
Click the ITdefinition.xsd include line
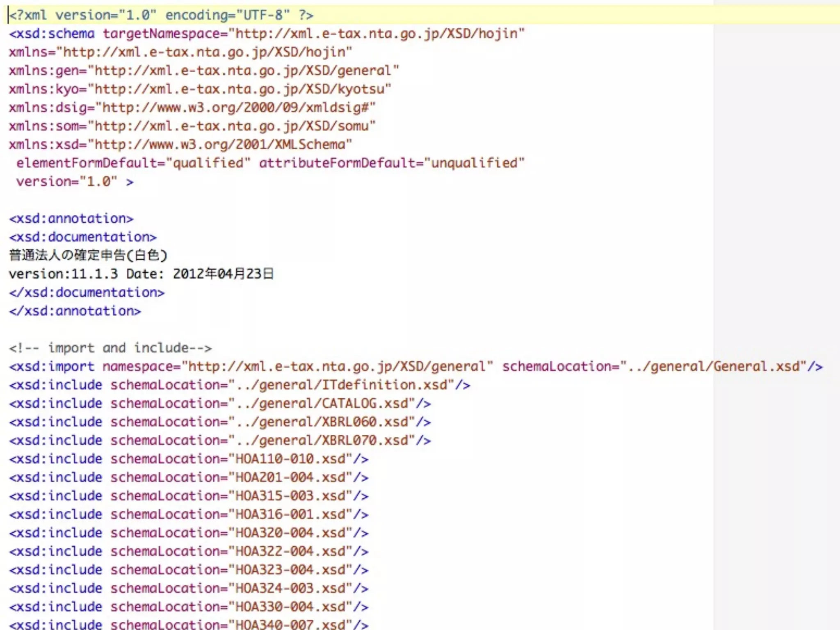pyautogui.click(x=240, y=385)
